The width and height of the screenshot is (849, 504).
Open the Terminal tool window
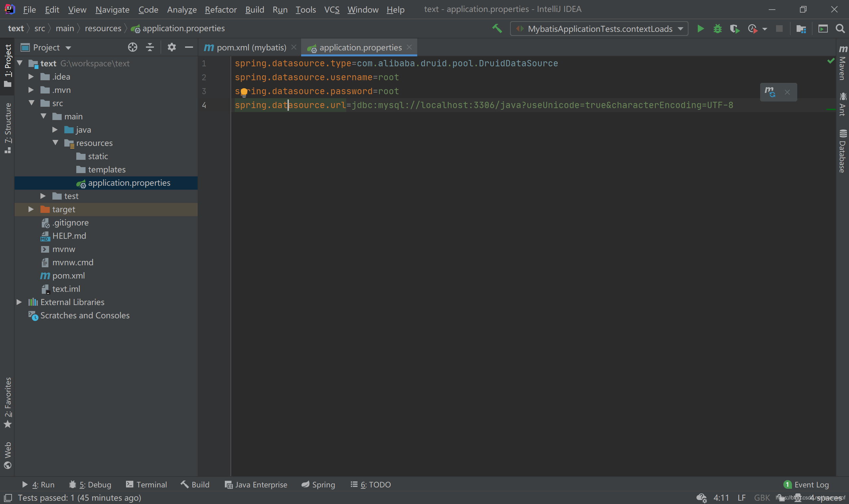click(x=146, y=485)
